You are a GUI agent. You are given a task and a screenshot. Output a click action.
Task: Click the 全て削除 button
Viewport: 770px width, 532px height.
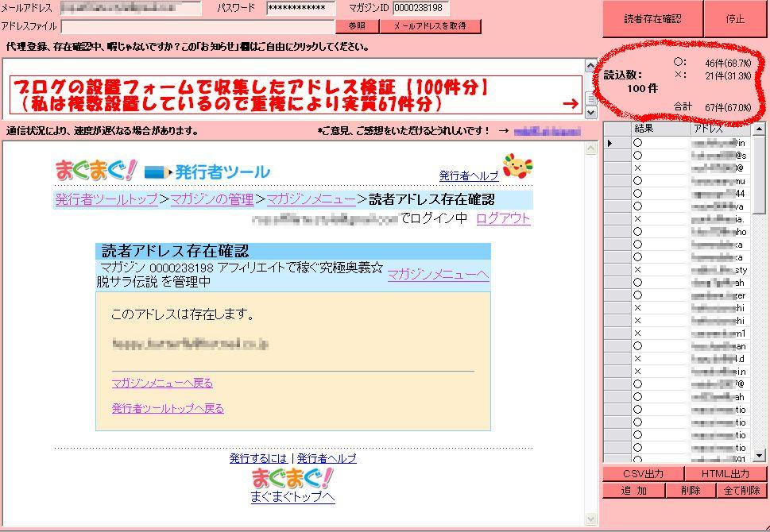[x=741, y=490]
